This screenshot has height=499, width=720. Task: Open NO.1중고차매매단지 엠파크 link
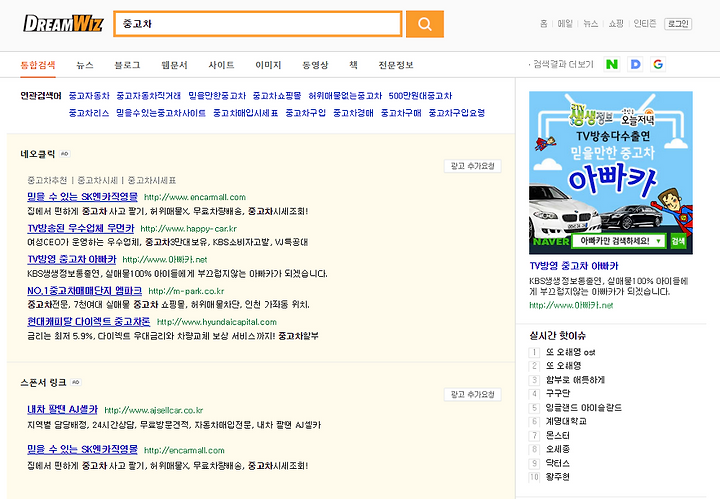(84, 291)
